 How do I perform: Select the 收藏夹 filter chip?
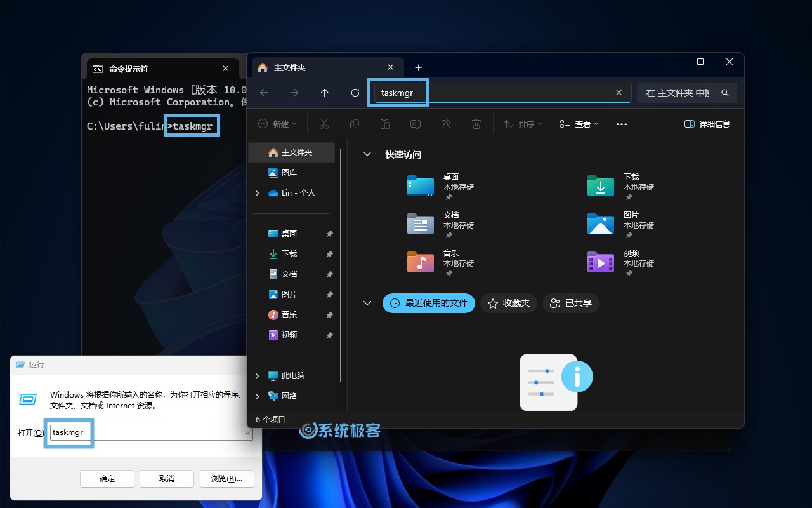(509, 304)
